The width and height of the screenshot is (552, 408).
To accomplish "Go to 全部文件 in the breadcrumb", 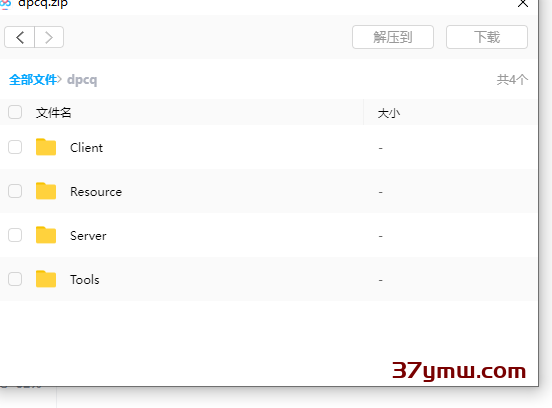I will pos(33,80).
